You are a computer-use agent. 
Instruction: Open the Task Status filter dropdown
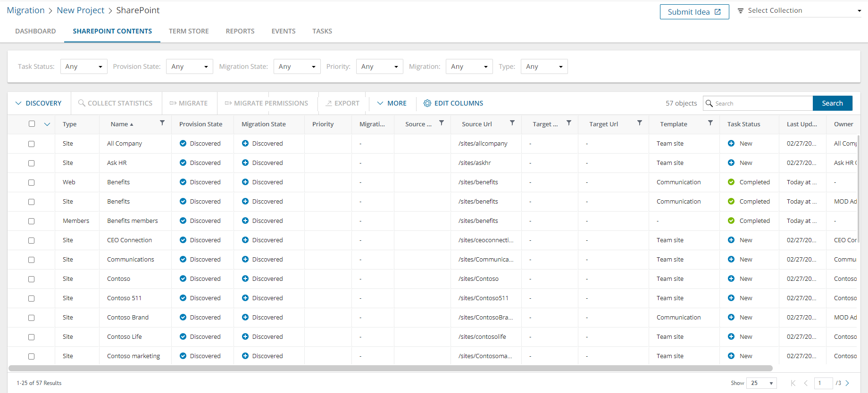tap(83, 66)
